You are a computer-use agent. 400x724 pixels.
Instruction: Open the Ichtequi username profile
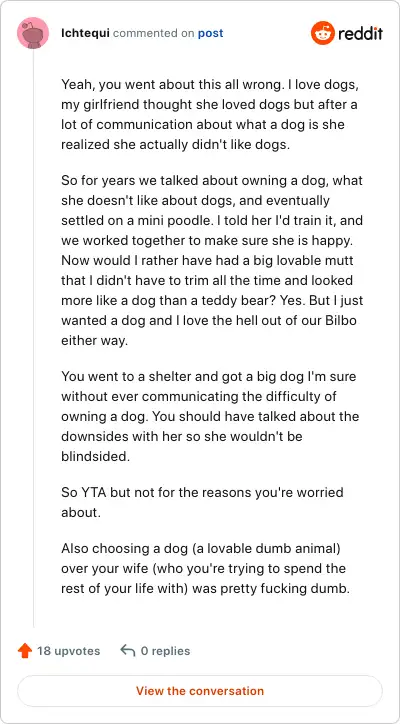point(85,33)
